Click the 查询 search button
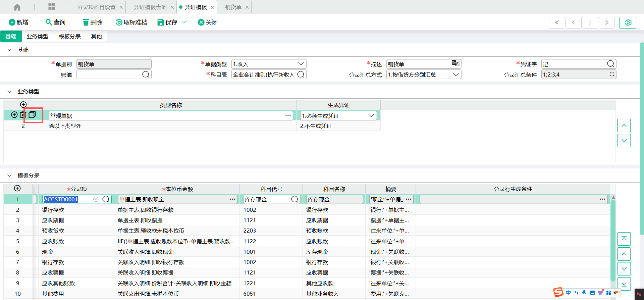644x300 pixels. click(x=56, y=22)
